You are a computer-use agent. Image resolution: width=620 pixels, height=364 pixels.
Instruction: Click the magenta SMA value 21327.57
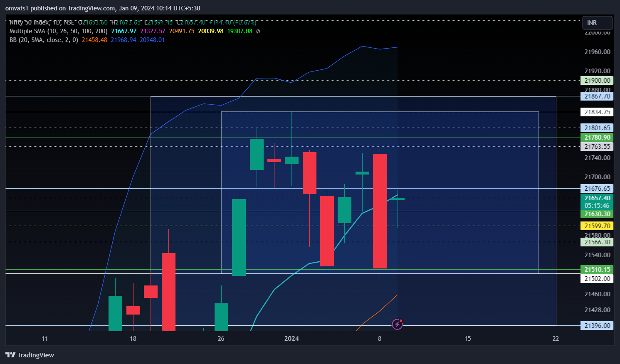tap(153, 31)
